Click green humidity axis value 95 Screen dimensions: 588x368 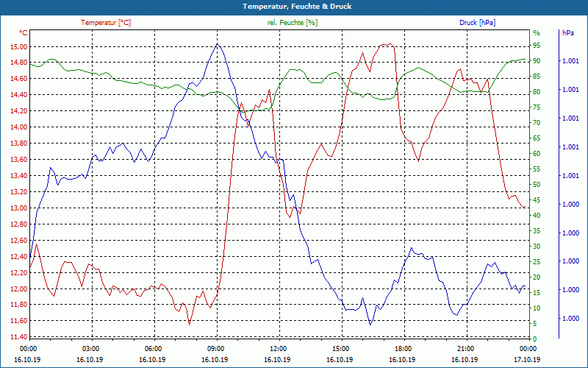(x=537, y=46)
